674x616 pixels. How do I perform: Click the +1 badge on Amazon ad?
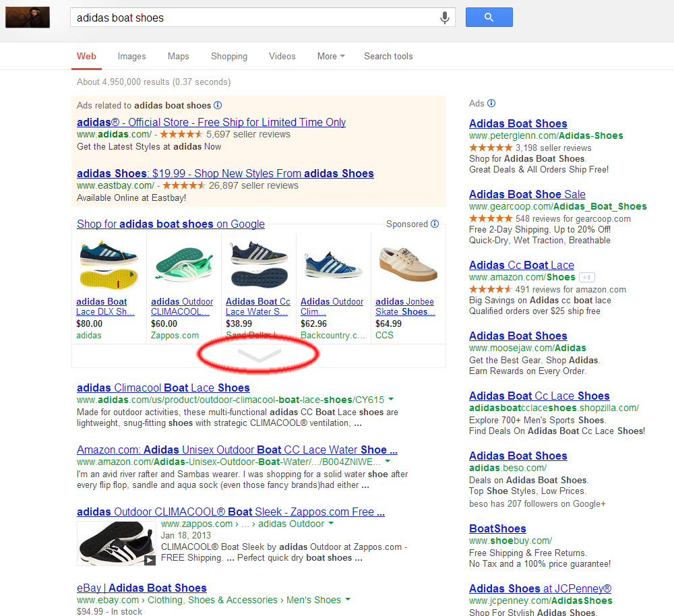[587, 277]
